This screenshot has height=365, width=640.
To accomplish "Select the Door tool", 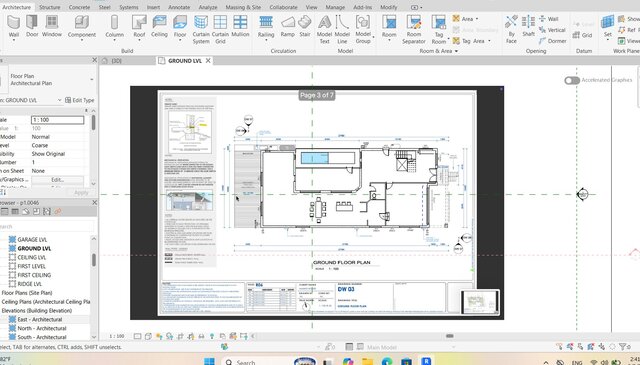I will click(x=32, y=25).
